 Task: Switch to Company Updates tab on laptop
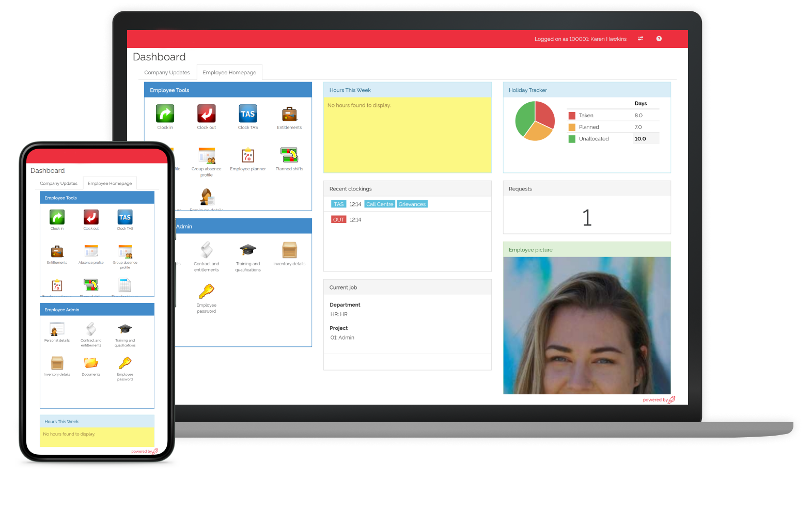167,73
